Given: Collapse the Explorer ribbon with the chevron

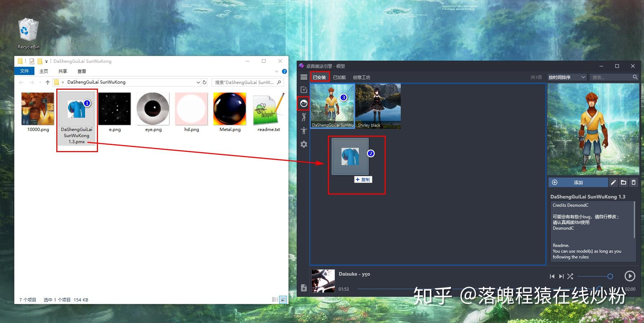Looking at the screenshot, I should (276, 71).
